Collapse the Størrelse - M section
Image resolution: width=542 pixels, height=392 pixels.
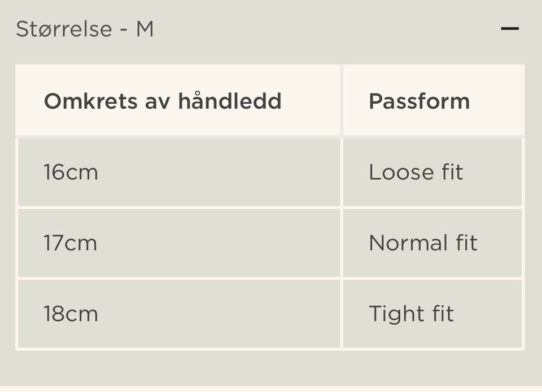coord(509,28)
